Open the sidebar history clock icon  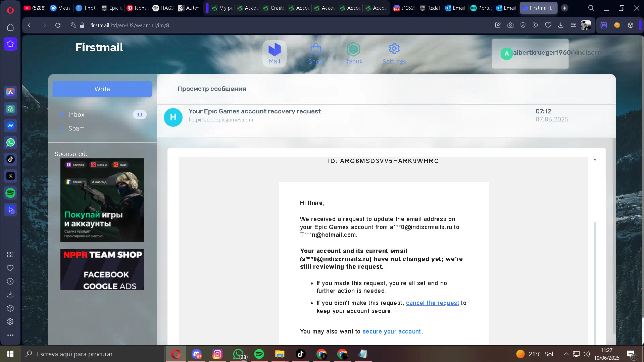[10, 281]
